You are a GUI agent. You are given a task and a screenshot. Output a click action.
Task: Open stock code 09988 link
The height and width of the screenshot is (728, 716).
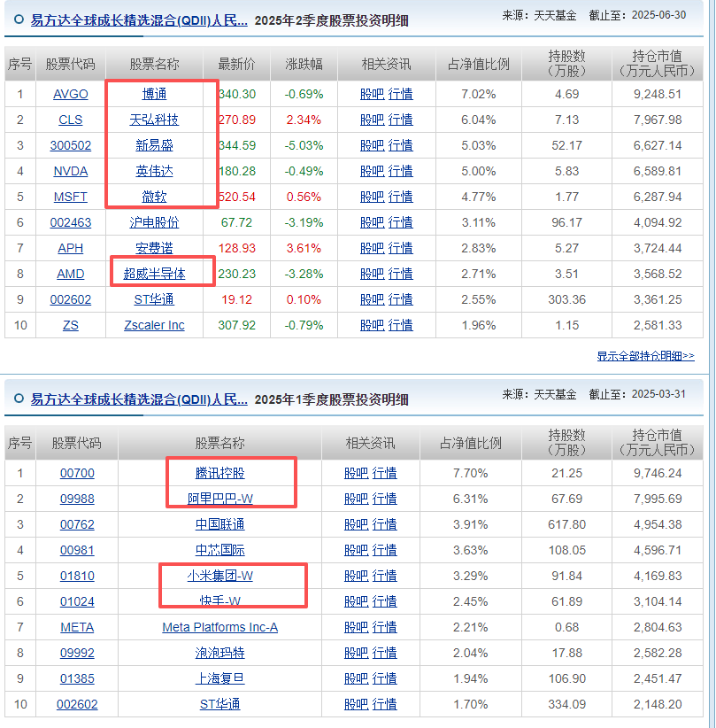[x=77, y=499]
